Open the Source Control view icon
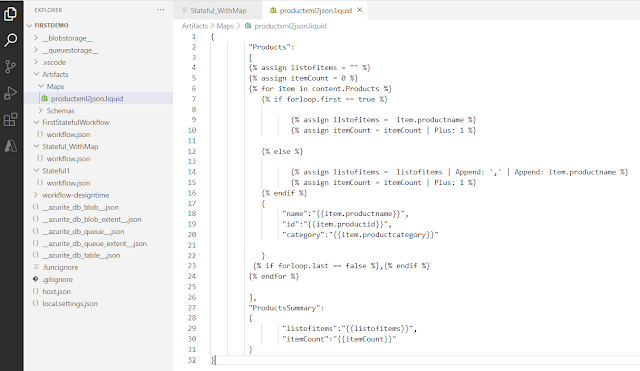640x371 pixels. pos(10,67)
